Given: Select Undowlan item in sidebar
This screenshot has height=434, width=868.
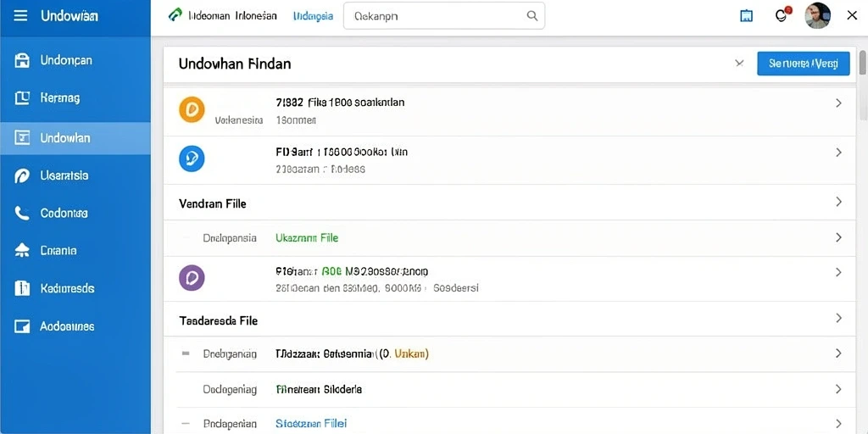Looking at the screenshot, I should (75, 138).
